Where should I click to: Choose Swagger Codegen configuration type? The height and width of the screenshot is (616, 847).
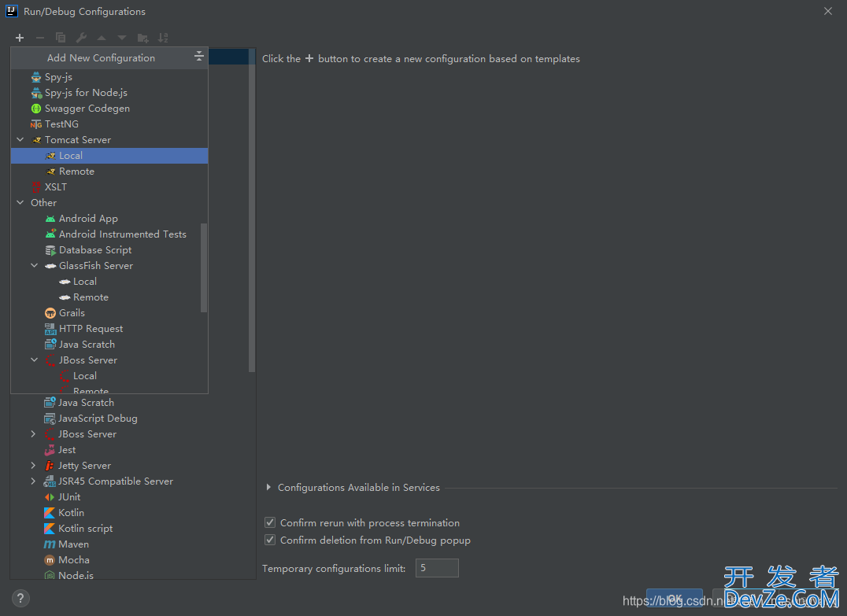109,109
